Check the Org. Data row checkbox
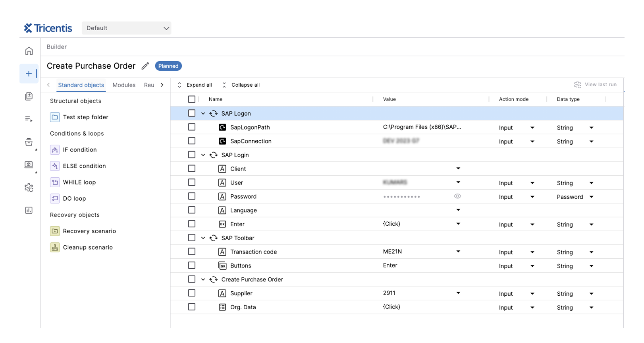Image resolution: width=644 pixels, height=343 pixels. [192, 307]
